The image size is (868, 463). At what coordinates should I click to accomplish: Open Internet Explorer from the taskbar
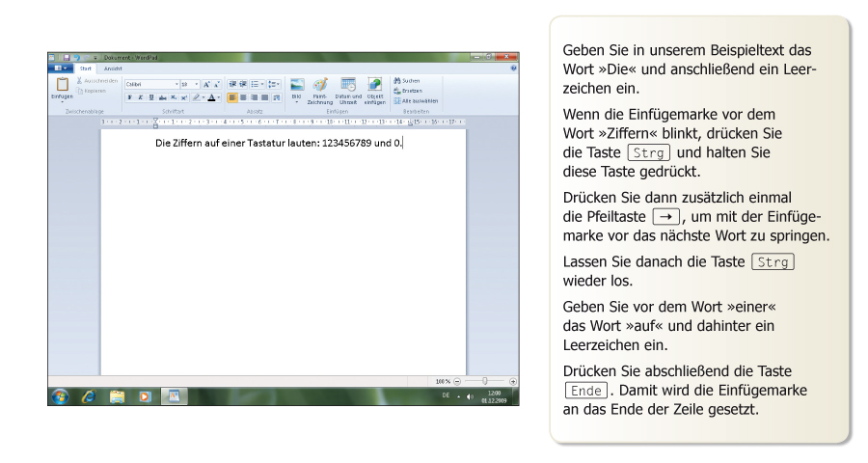click(x=88, y=395)
